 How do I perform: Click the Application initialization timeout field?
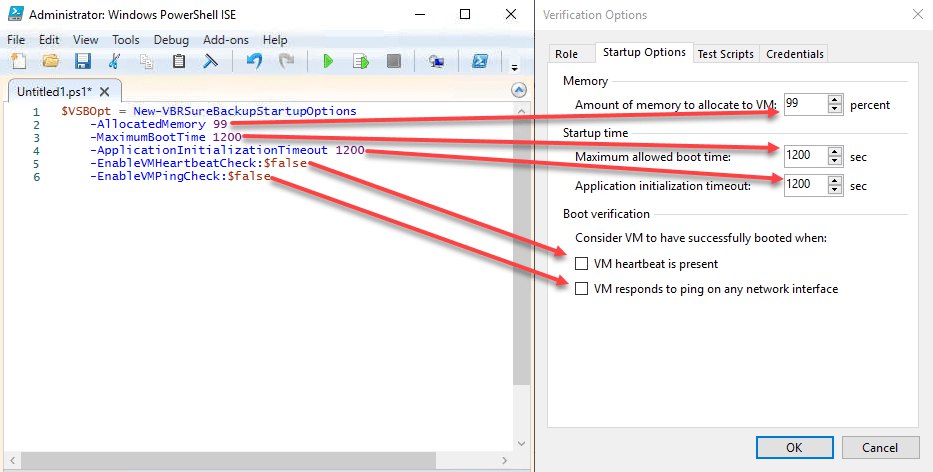tap(806, 185)
